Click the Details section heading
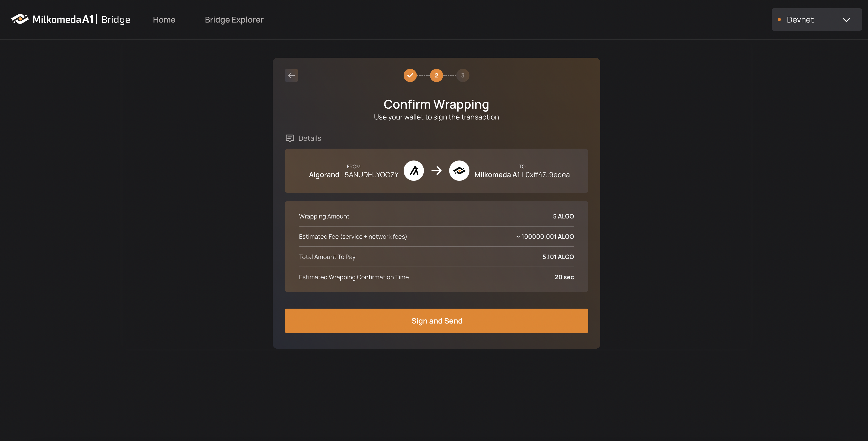The image size is (868, 441). coord(310,138)
